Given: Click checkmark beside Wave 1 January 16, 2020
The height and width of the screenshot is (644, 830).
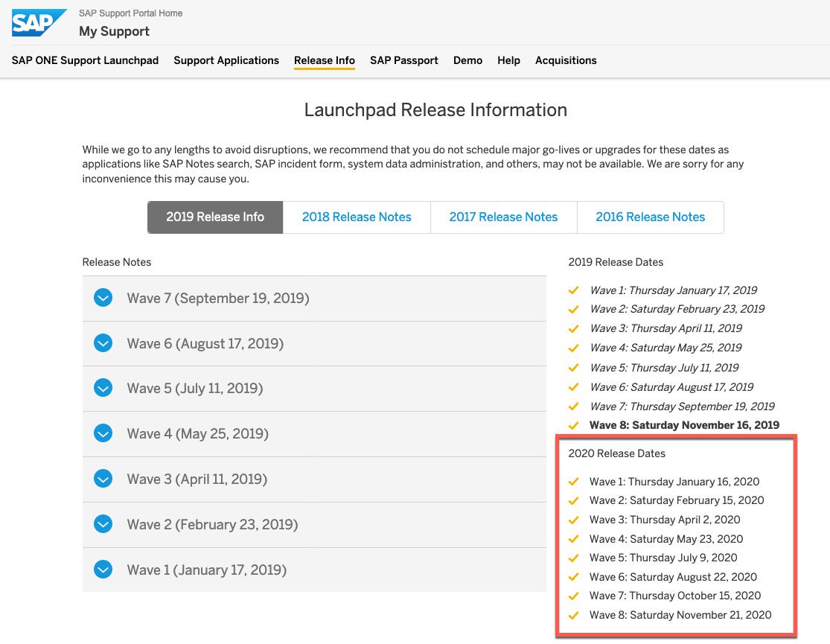Looking at the screenshot, I should click(573, 482).
